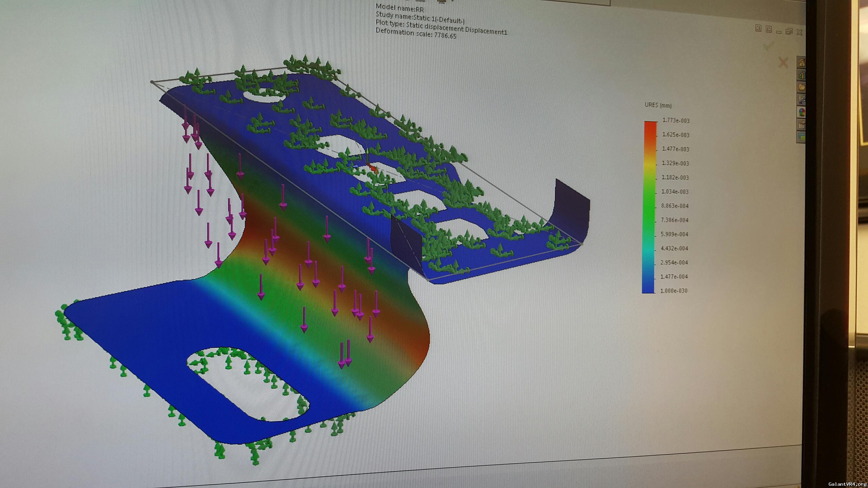Select the 'Plot type: Static displacement' line
The height and width of the screenshot is (488, 868).
coord(441,27)
